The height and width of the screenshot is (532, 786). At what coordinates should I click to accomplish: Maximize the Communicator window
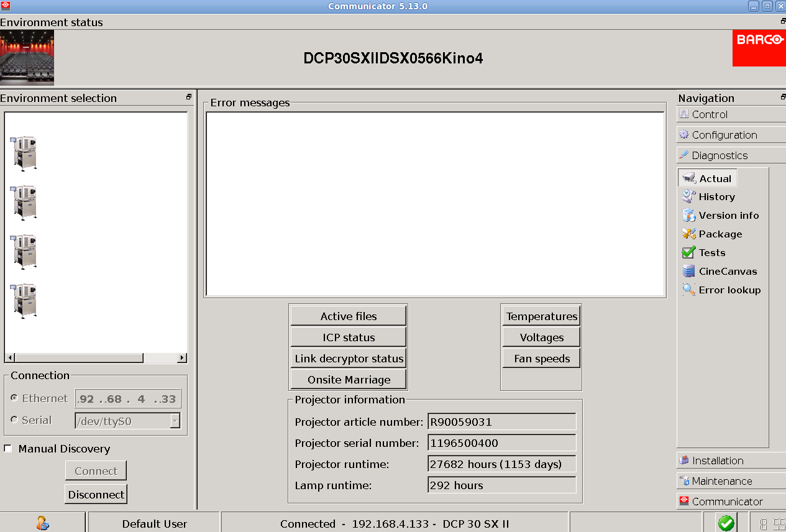(767, 6)
